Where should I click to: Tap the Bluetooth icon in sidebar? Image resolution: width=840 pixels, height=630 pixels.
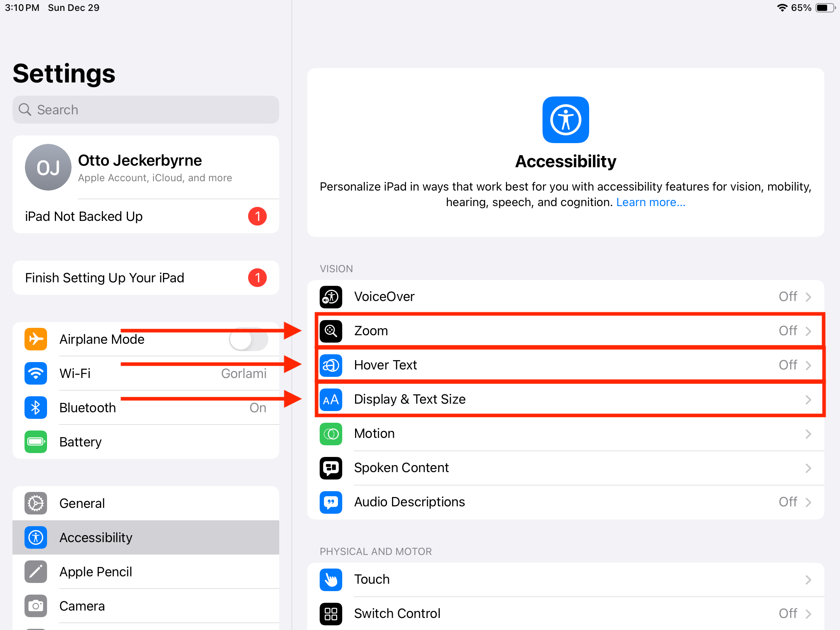tap(36, 408)
